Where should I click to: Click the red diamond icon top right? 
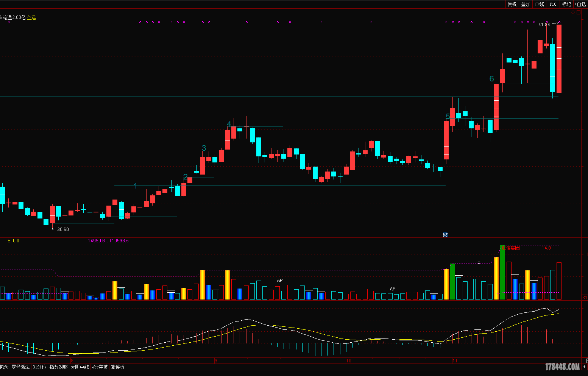573,12
